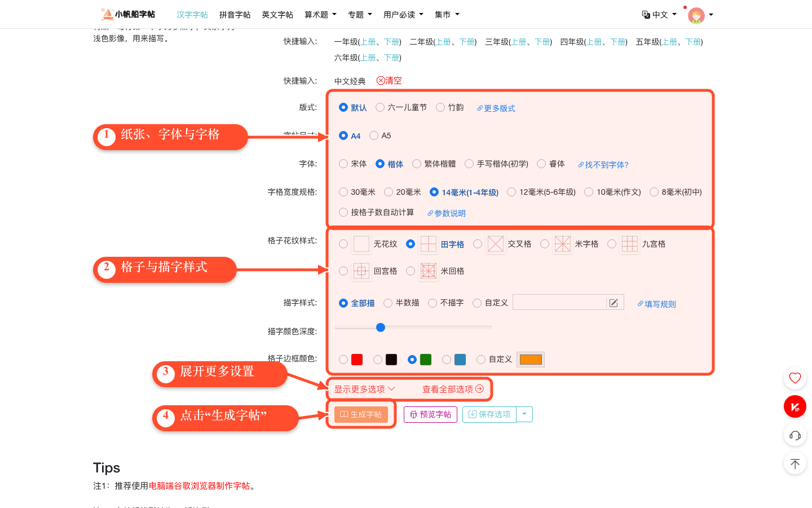Choose 按格子数自动计算 option
The height and width of the screenshot is (508, 812).
pyautogui.click(x=343, y=212)
